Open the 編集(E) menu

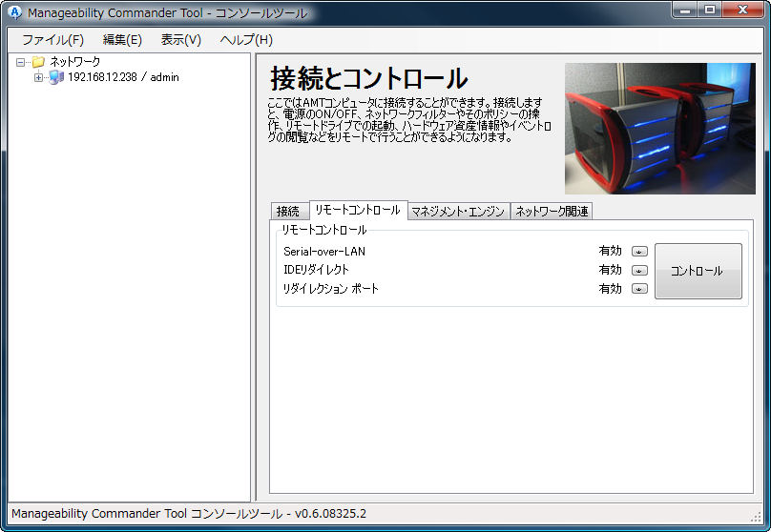[x=122, y=40]
